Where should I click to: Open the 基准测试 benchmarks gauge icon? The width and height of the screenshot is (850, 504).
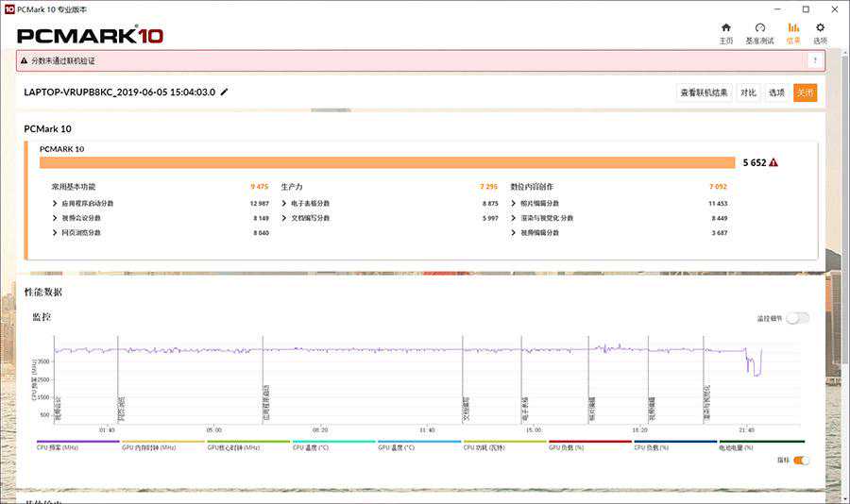759,28
